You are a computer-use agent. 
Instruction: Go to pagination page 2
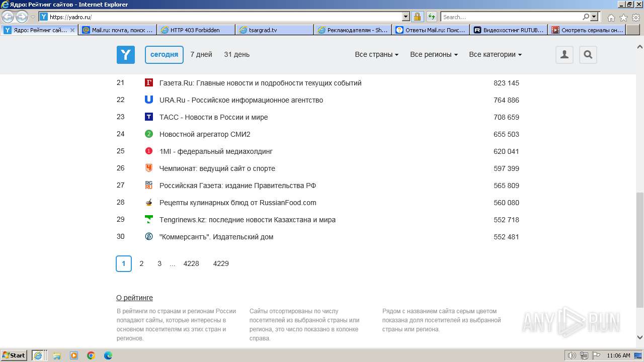coord(141,263)
